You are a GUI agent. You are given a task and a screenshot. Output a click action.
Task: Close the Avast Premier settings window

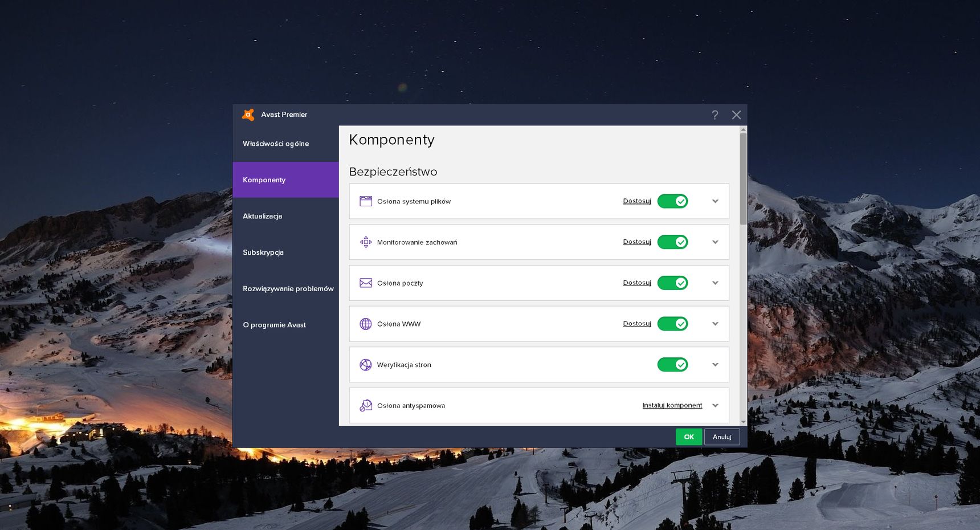pyautogui.click(x=736, y=115)
